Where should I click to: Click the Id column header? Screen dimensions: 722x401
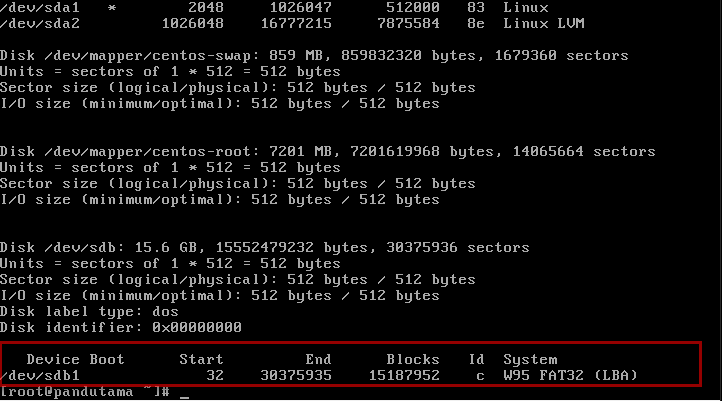(x=477, y=359)
